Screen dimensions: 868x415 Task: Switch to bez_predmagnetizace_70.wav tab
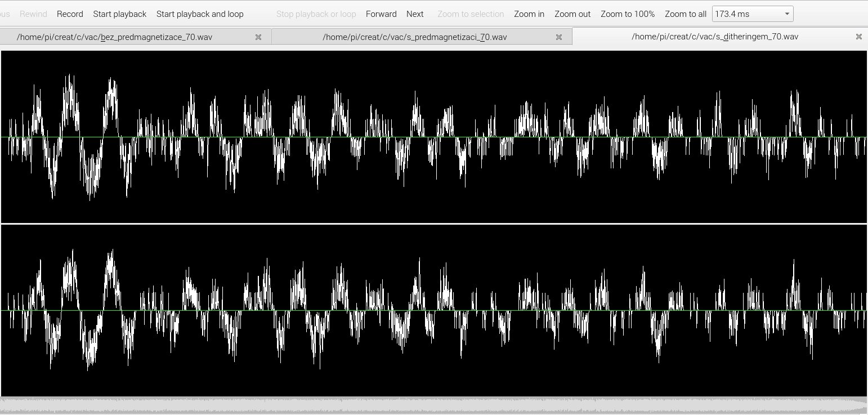(x=115, y=37)
